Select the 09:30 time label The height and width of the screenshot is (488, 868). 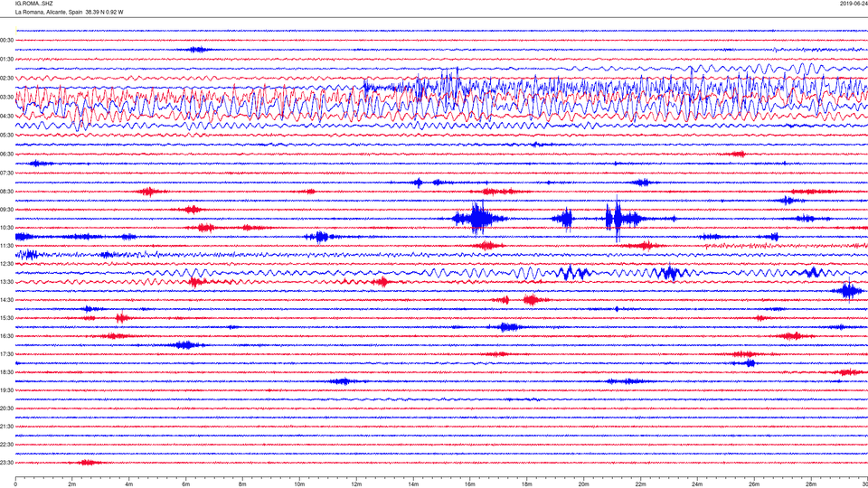pos(6,210)
